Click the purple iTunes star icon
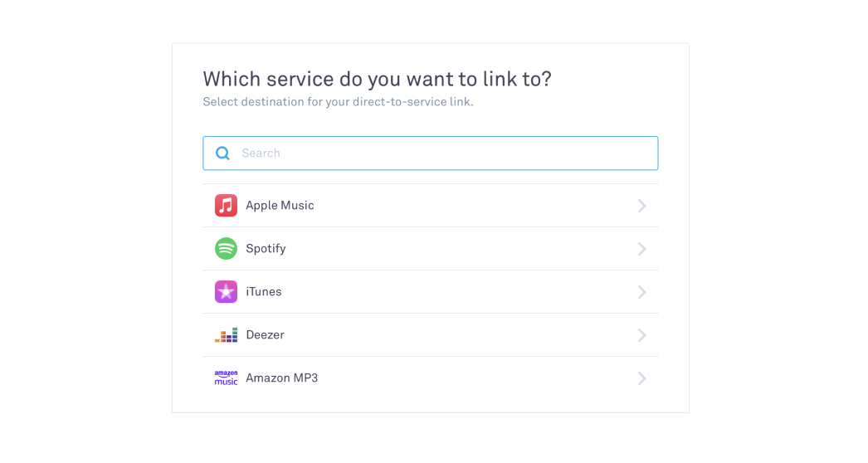This screenshot has width=868, height=463. click(x=226, y=292)
